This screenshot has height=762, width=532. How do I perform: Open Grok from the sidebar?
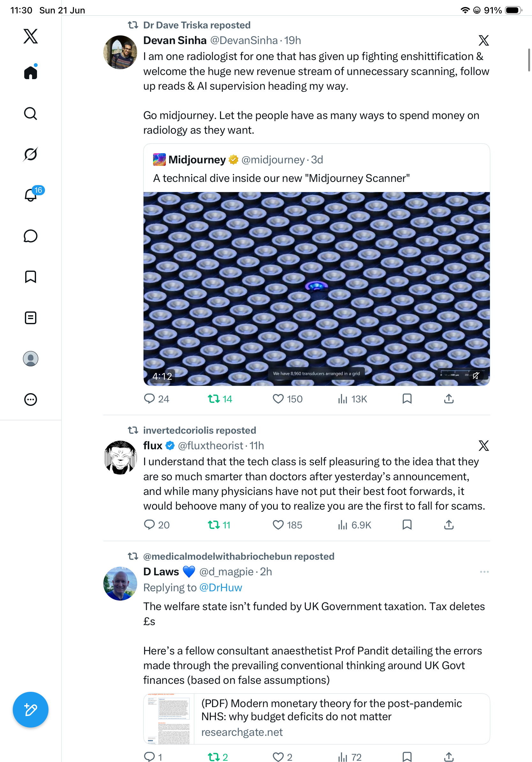[31, 154]
